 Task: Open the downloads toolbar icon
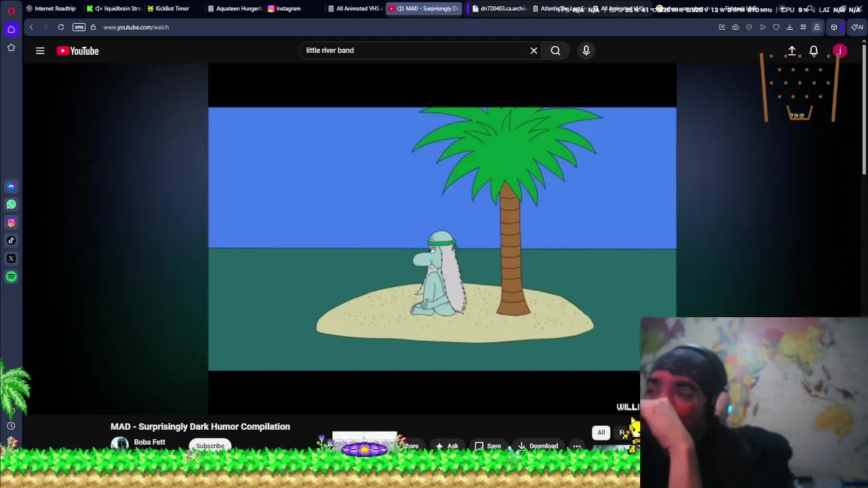pyautogui.click(x=789, y=27)
